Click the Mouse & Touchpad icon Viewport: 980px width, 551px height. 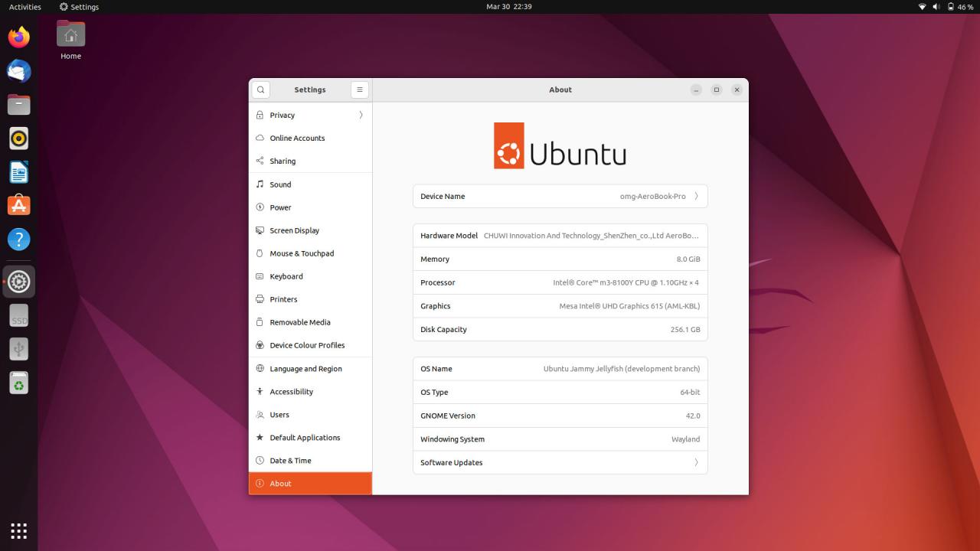coord(260,253)
